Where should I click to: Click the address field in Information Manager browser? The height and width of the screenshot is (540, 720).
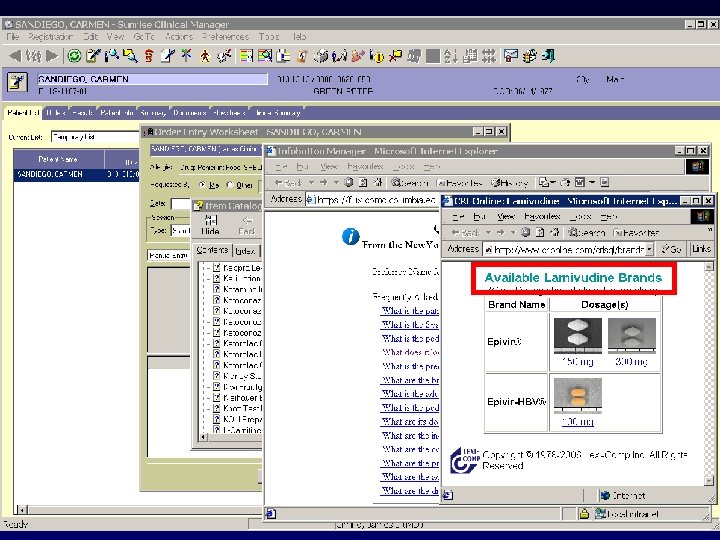(x=372, y=200)
